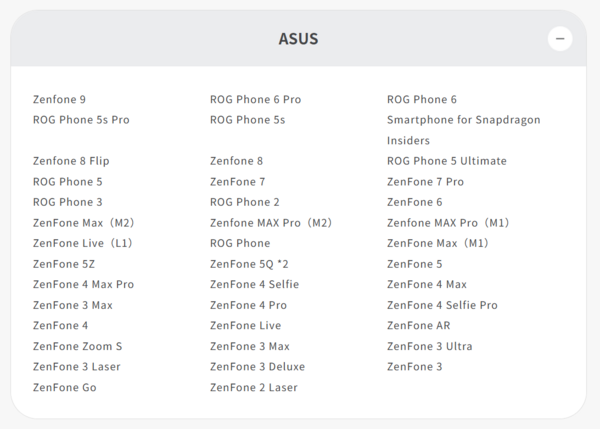Select Zenfone MAX Pro (M1)

(448, 223)
